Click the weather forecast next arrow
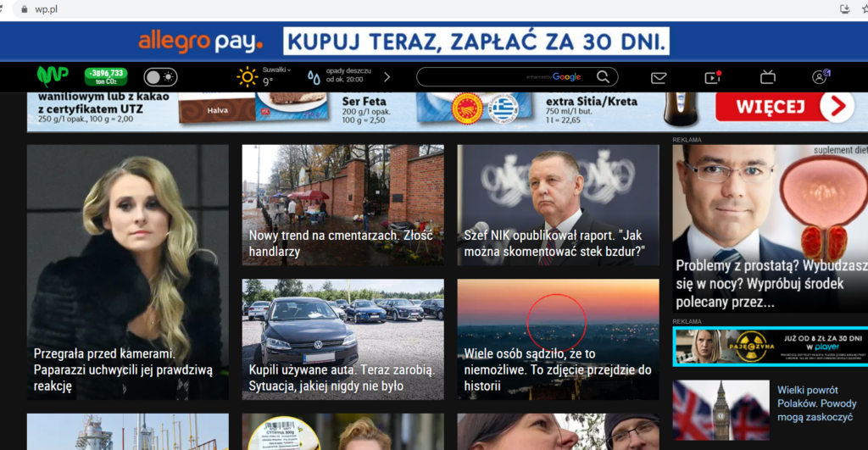Viewport: 868px width, 450px height. click(387, 77)
